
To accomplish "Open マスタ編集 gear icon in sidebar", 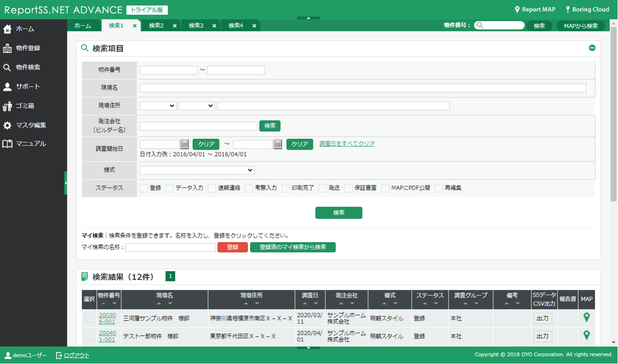I will [x=7, y=125].
